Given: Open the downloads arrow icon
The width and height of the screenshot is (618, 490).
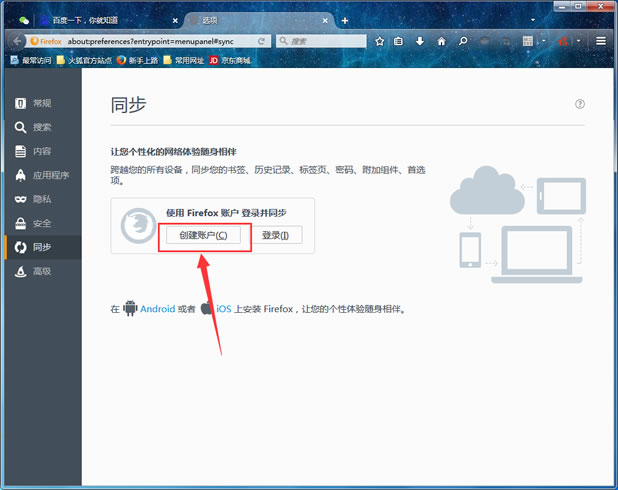Looking at the screenshot, I should tap(418, 41).
